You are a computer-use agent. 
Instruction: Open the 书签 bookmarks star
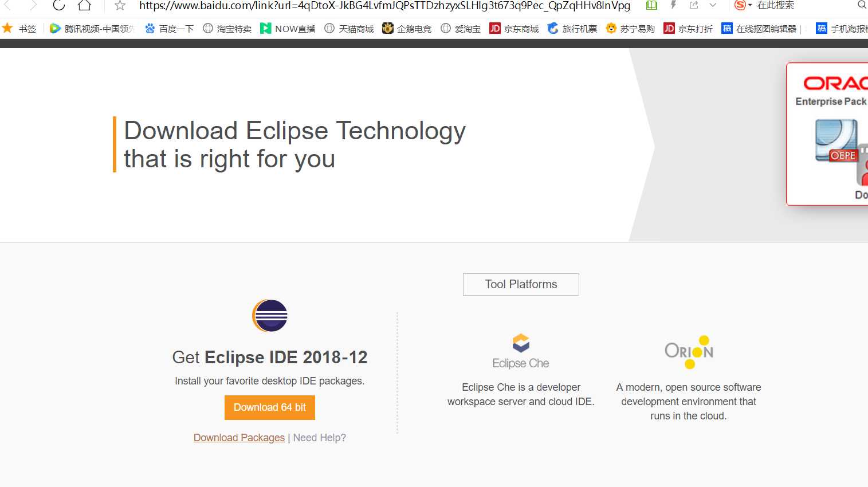(x=19, y=29)
